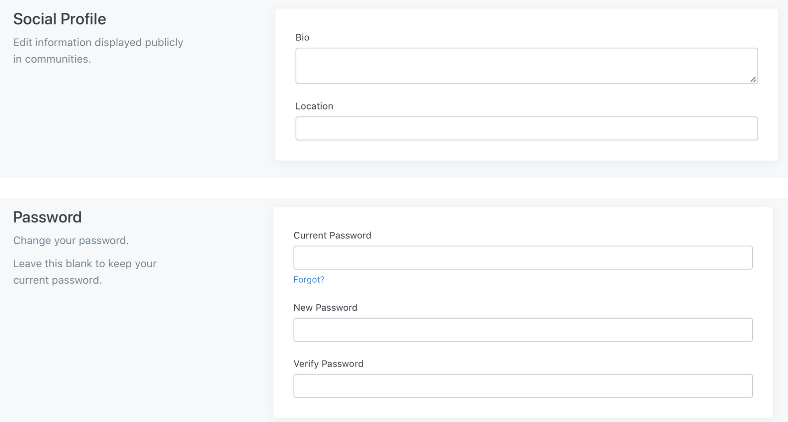
Task: Click the Location field label
Action: (314, 106)
